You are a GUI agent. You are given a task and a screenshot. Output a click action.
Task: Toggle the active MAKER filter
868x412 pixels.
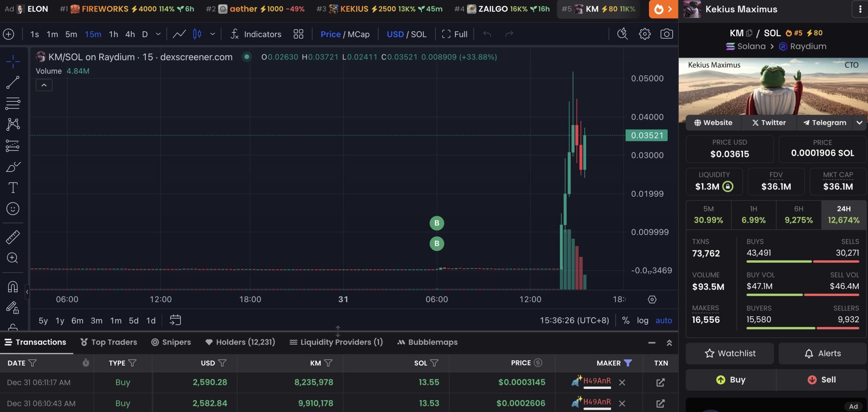click(628, 363)
